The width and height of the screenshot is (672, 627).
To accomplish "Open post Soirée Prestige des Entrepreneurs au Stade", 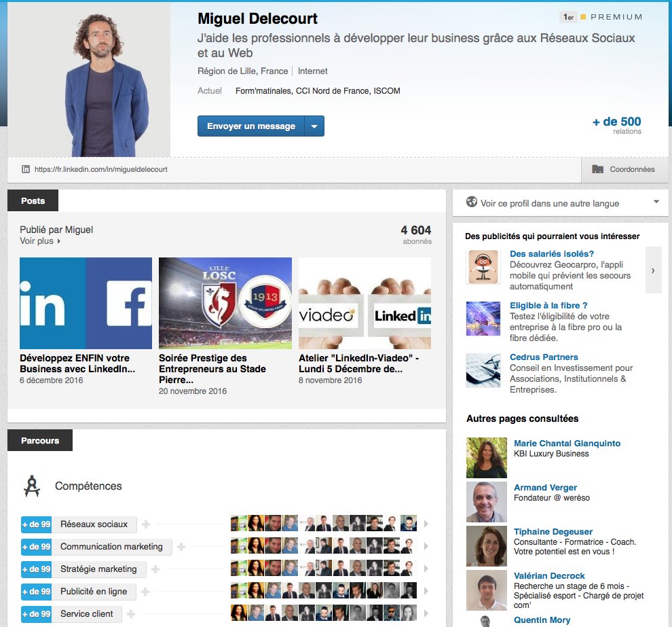I will [212, 369].
